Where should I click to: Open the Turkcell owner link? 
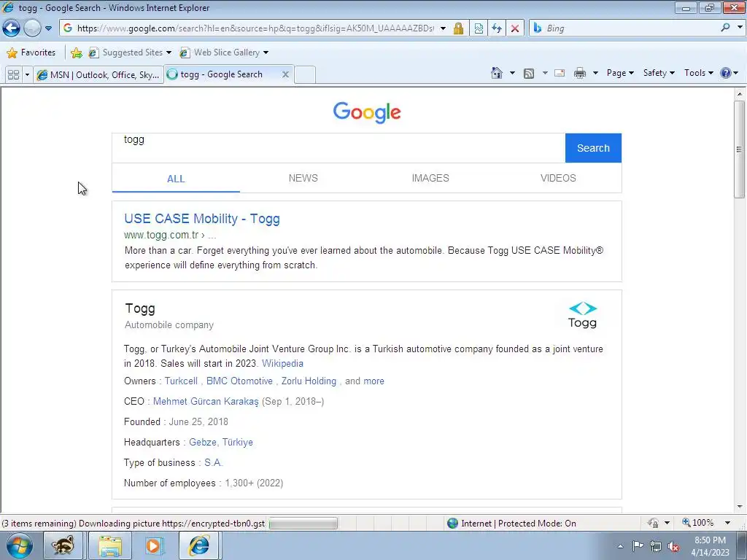click(x=181, y=381)
